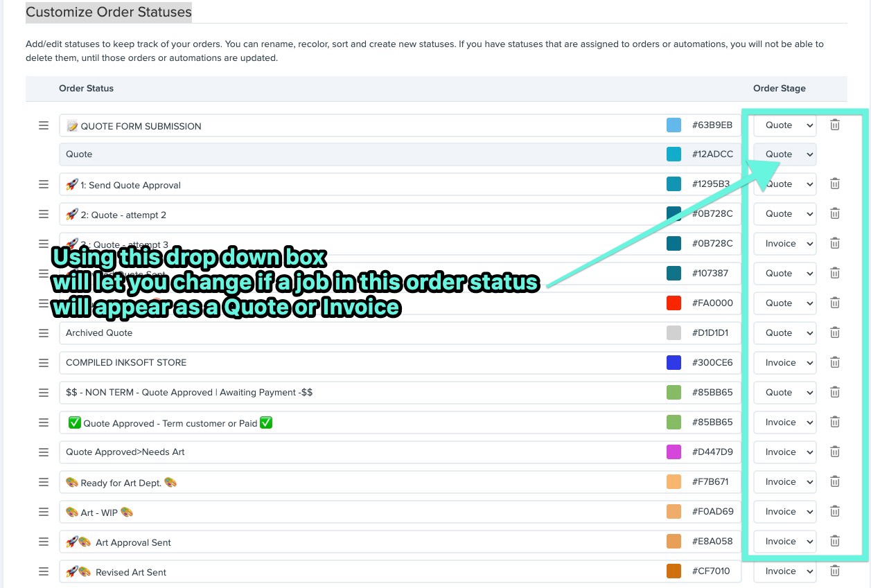Click drag handle of 2: Quote - attempt 2

pyautogui.click(x=44, y=214)
